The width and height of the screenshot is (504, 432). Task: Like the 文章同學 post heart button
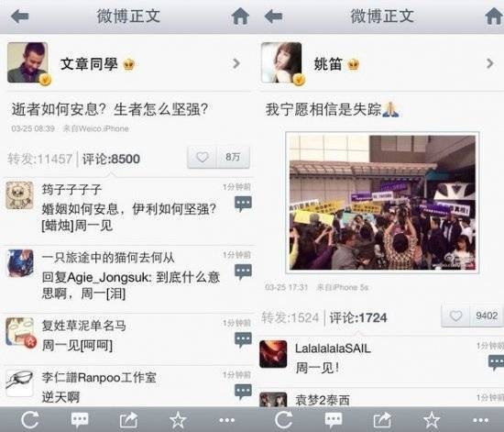(203, 157)
